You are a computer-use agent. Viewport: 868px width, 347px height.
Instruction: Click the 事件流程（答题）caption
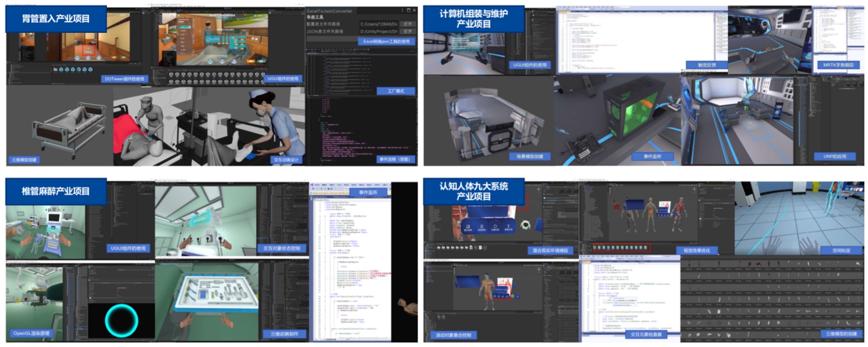coord(395,159)
